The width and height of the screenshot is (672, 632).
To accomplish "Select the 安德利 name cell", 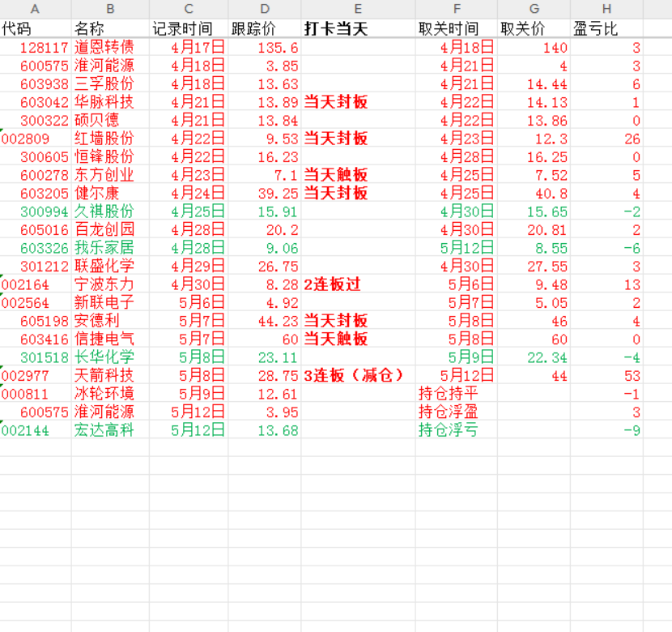I will [110, 321].
